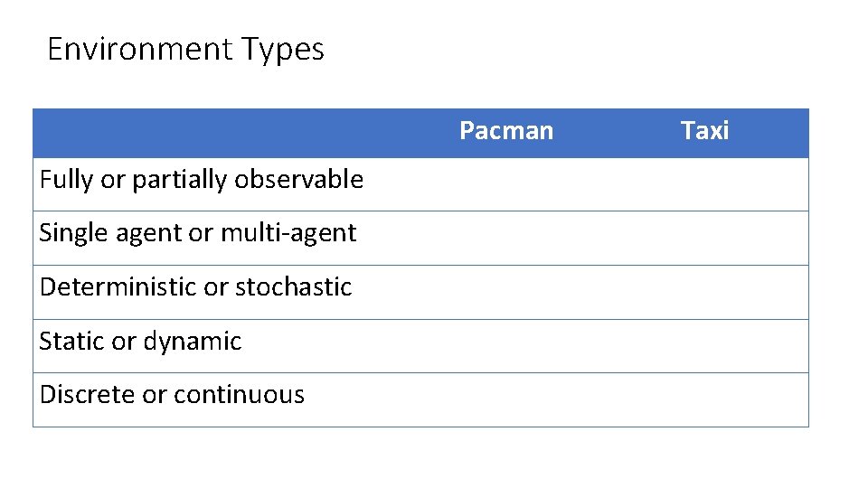Click the word Types in the title

pyautogui.click(x=282, y=50)
